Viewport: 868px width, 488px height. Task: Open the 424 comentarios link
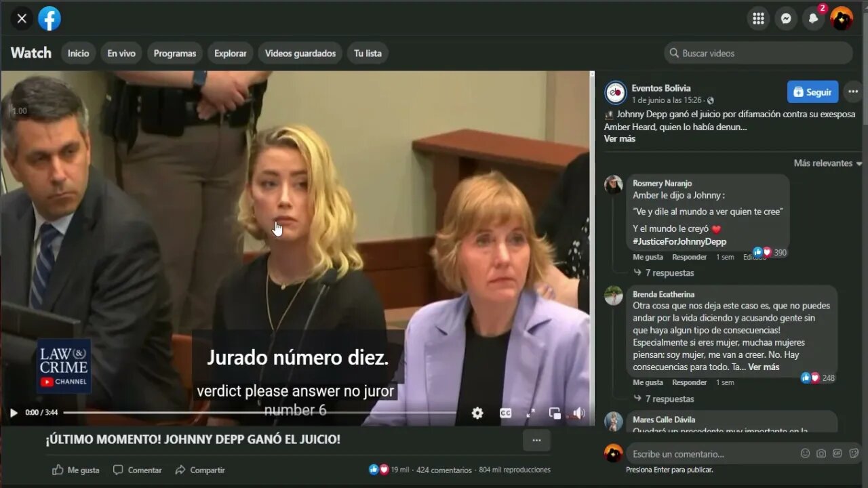click(x=444, y=470)
